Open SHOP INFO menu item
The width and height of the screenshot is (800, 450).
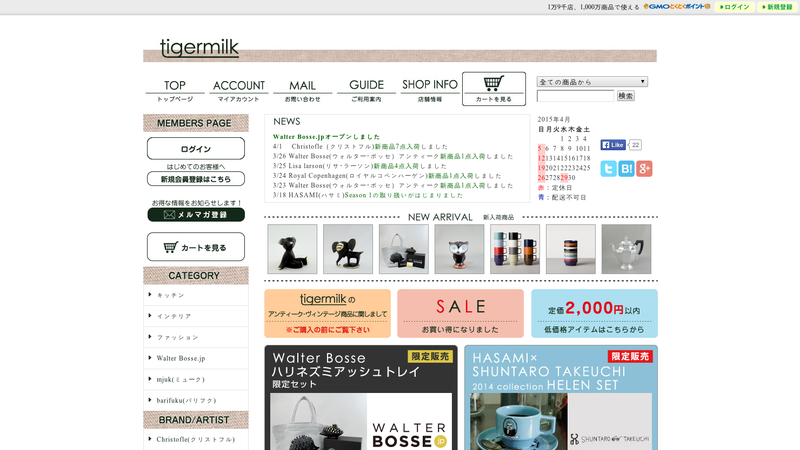click(430, 91)
